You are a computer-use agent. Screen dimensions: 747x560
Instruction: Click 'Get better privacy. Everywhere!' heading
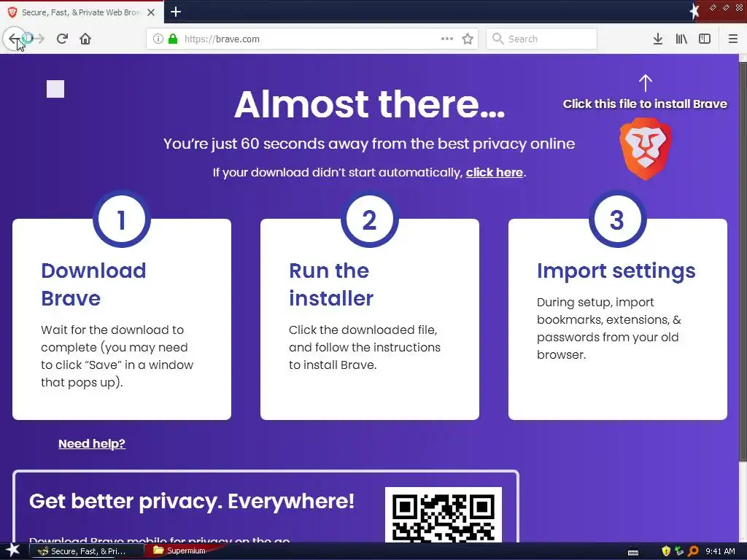tap(192, 501)
